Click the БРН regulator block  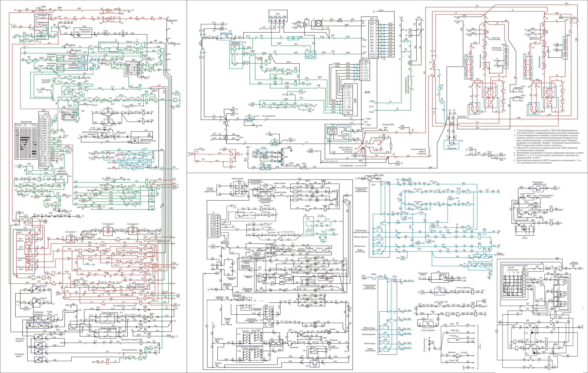coord(278,15)
